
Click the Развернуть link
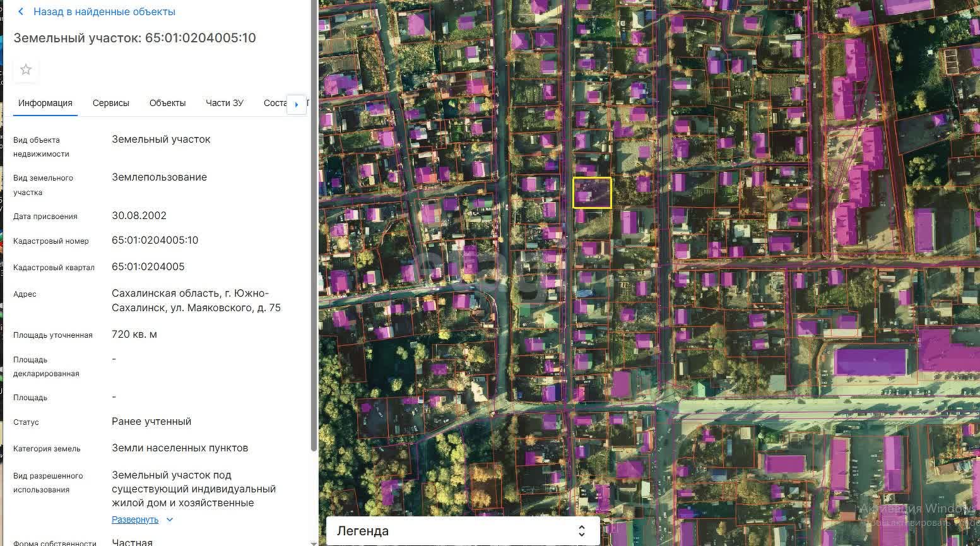(135, 519)
